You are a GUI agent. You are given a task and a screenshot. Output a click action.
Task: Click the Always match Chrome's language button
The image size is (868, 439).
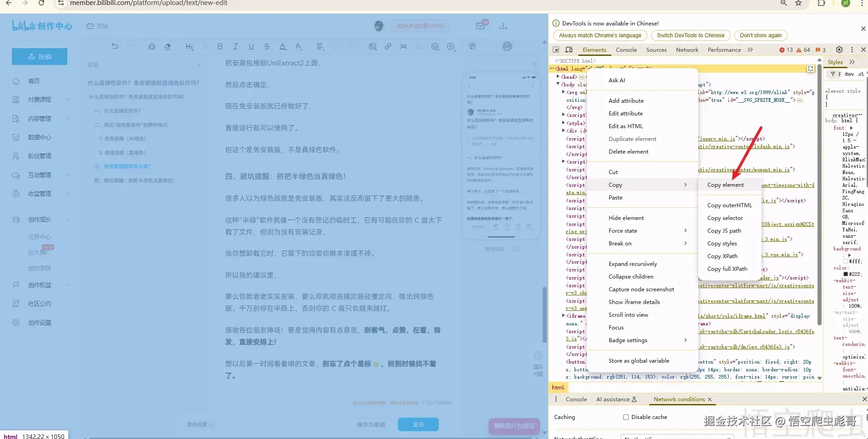coord(600,35)
